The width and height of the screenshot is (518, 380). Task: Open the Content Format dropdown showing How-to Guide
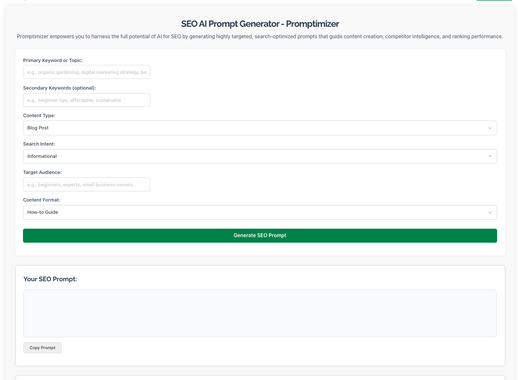pos(260,212)
